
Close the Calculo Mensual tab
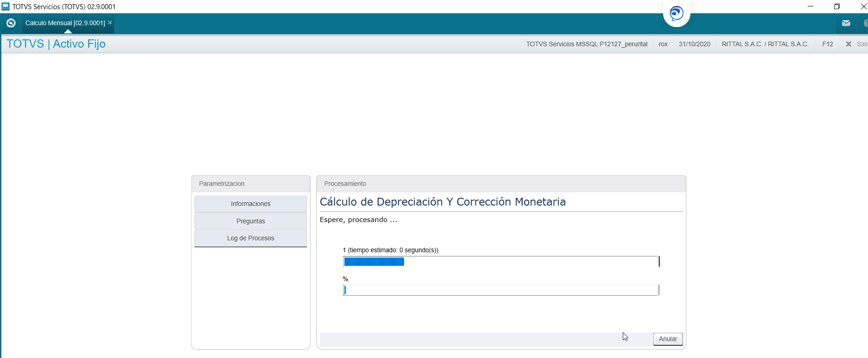pos(110,22)
